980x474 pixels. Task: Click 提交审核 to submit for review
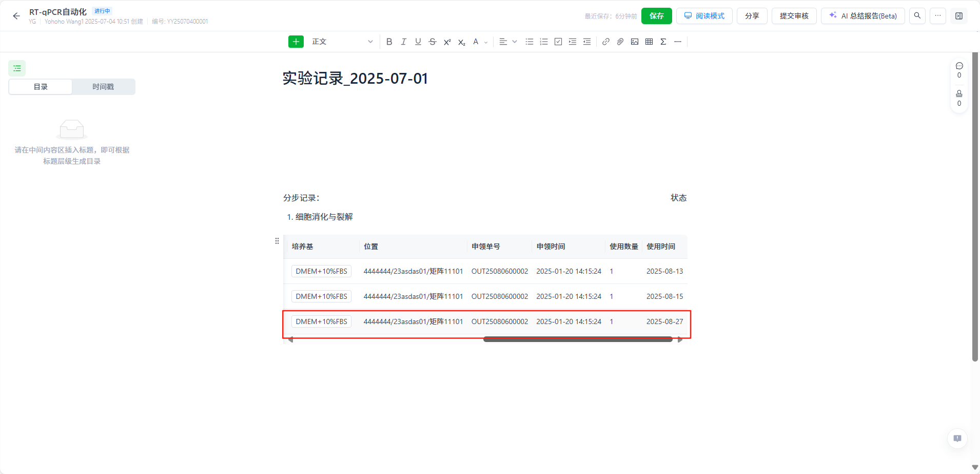click(x=794, y=16)
